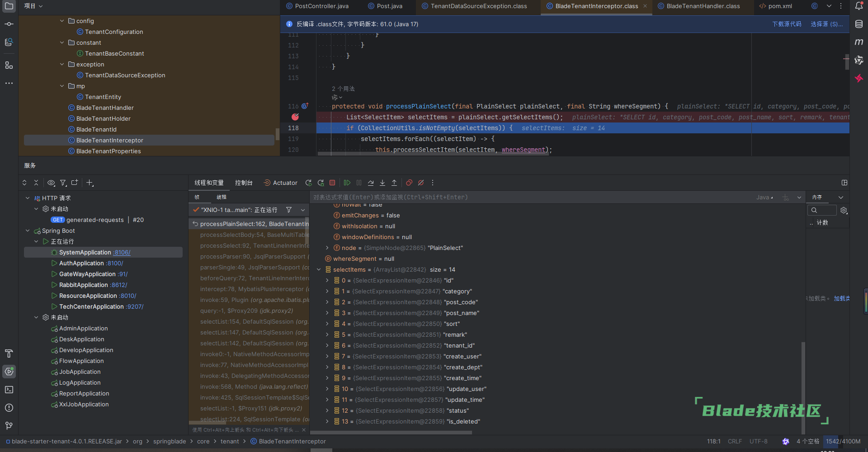Click the Step Into icon
The width and height of the screenshot is (868, 452).
[x=382, y=183]
